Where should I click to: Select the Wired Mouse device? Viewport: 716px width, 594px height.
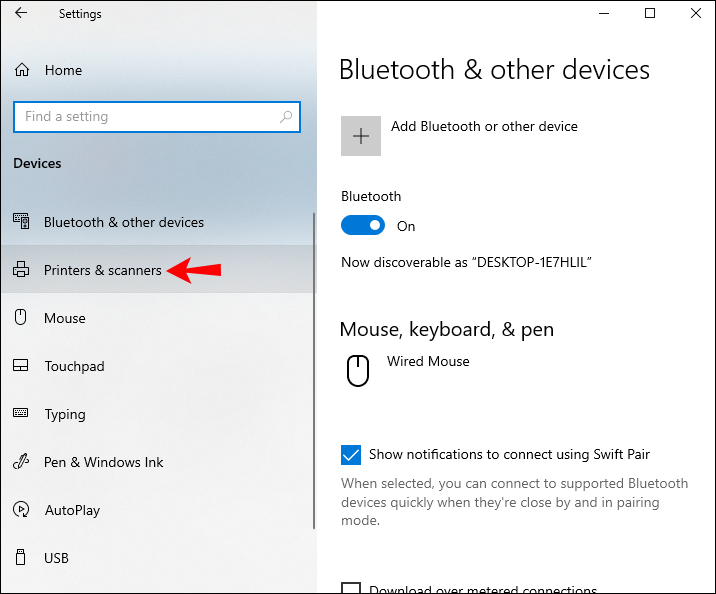pyautogui.click(x=428, y=362)
